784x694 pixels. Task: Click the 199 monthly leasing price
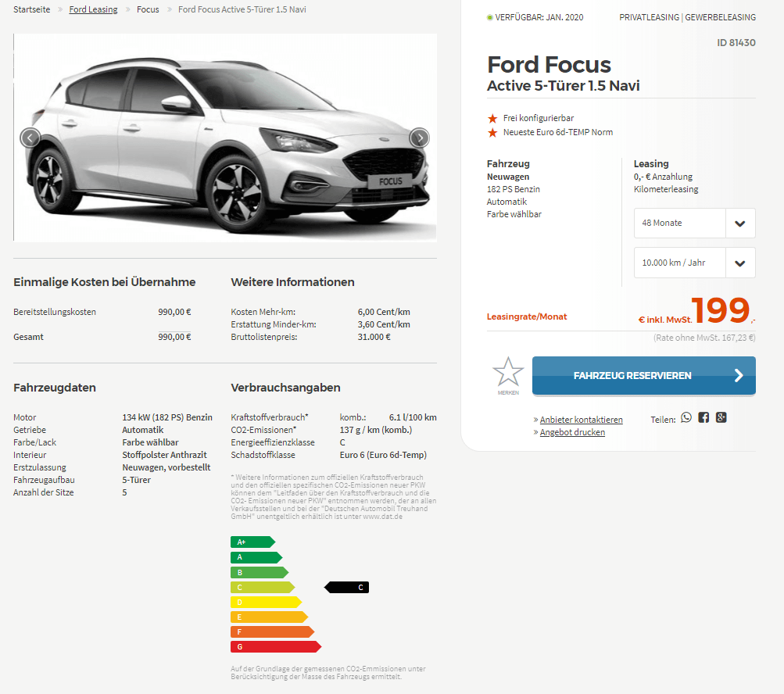point(721,310)
